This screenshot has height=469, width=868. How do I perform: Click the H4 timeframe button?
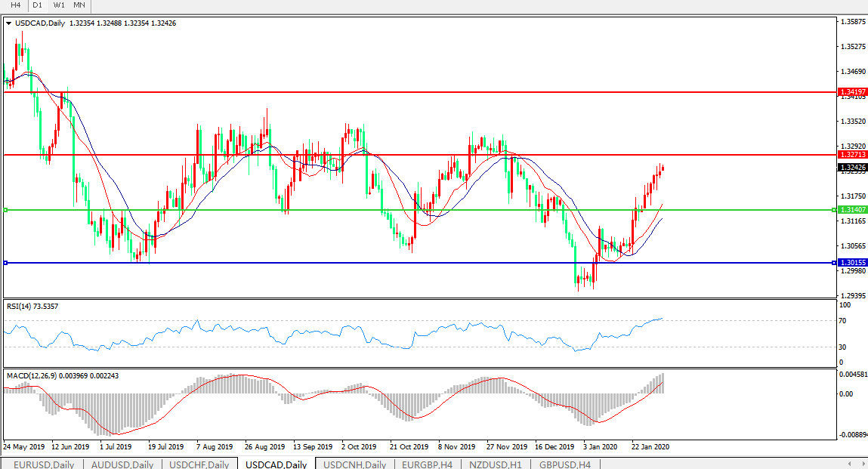[15, 5]
